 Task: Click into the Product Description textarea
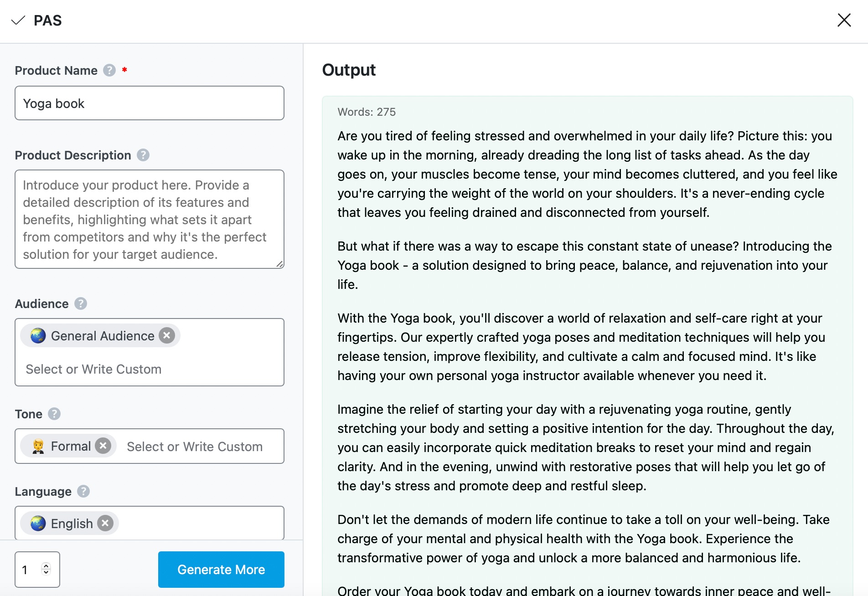(150, 219)
